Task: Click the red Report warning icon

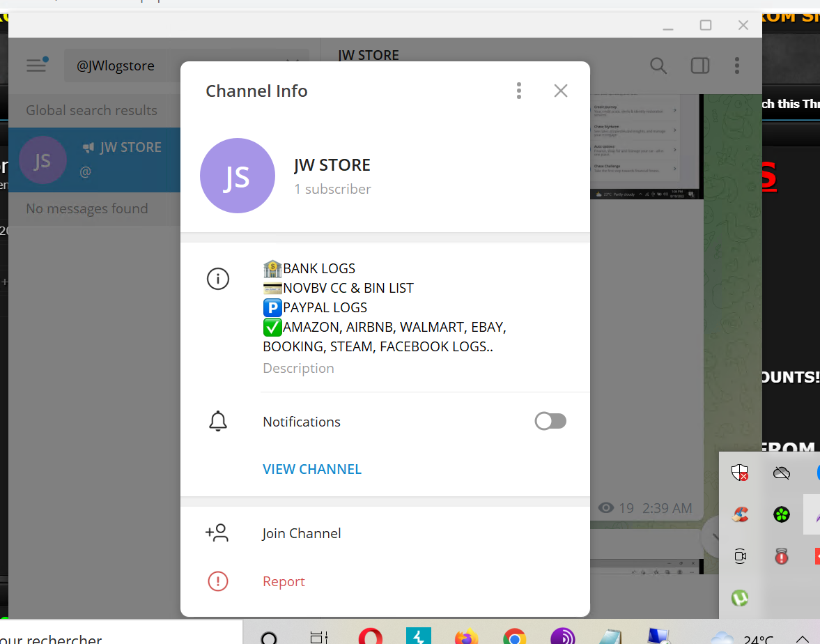Action: click(218, 581)
